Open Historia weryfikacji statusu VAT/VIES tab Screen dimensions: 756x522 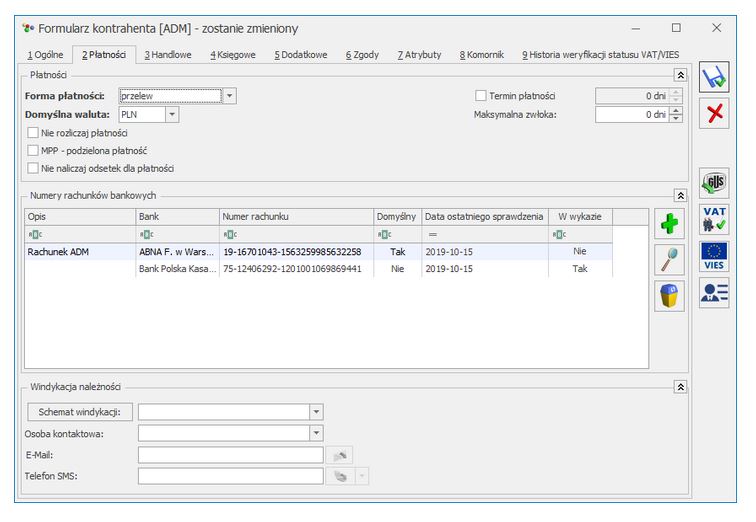pos(600,55)
